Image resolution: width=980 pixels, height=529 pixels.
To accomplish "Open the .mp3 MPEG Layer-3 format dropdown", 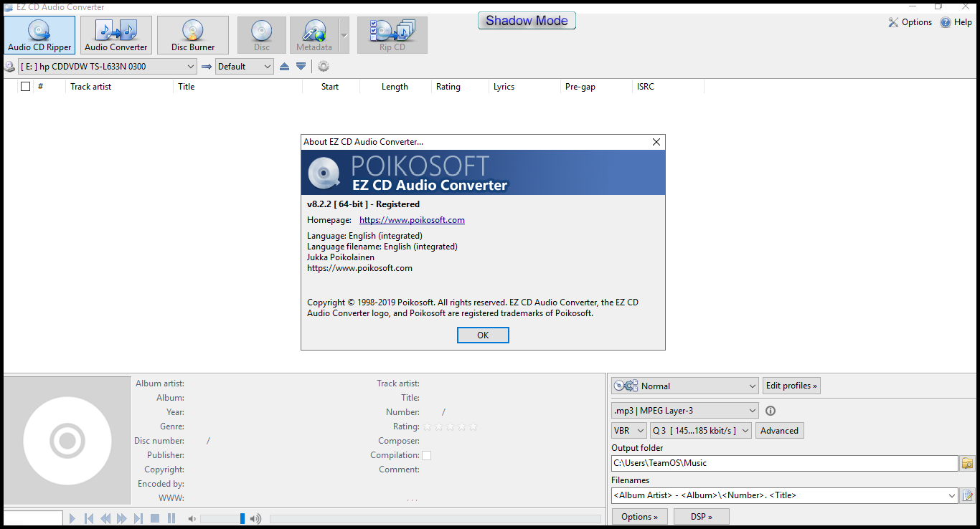I will 684,411.
